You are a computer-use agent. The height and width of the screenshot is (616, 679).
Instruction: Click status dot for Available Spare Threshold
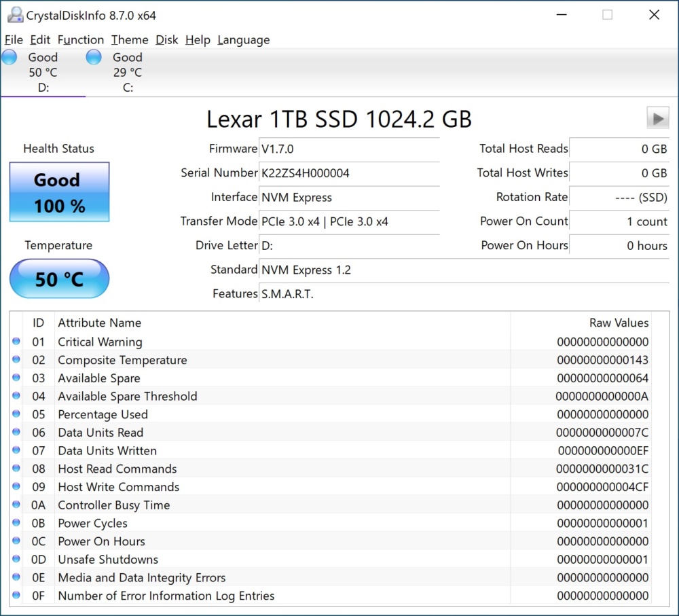pyautogui.click(x=16, y=396)
